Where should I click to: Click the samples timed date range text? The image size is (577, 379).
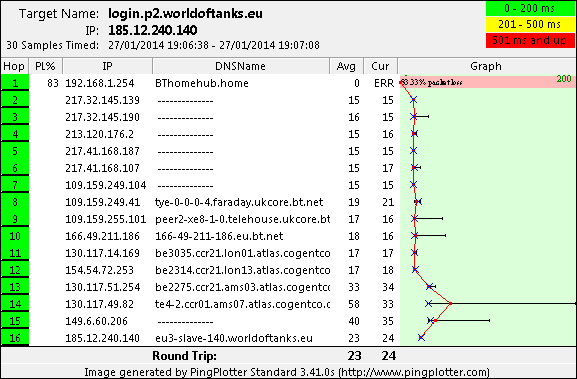[214, 45]
